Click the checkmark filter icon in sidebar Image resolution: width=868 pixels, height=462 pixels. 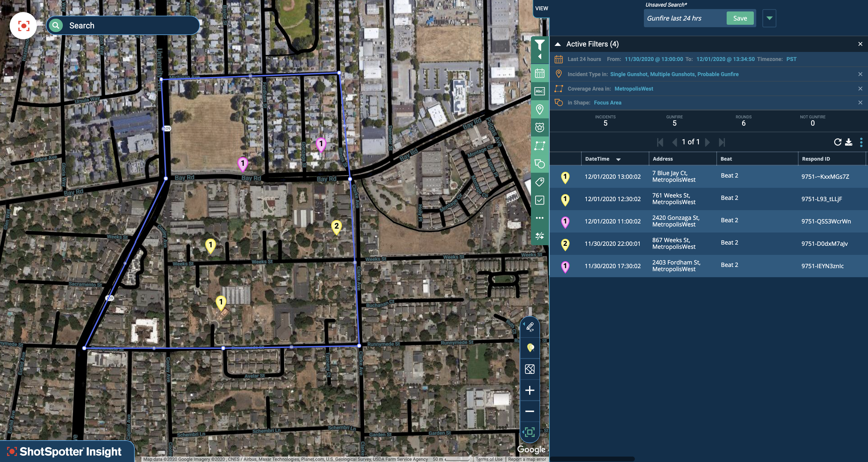click(x=539, y=200)
